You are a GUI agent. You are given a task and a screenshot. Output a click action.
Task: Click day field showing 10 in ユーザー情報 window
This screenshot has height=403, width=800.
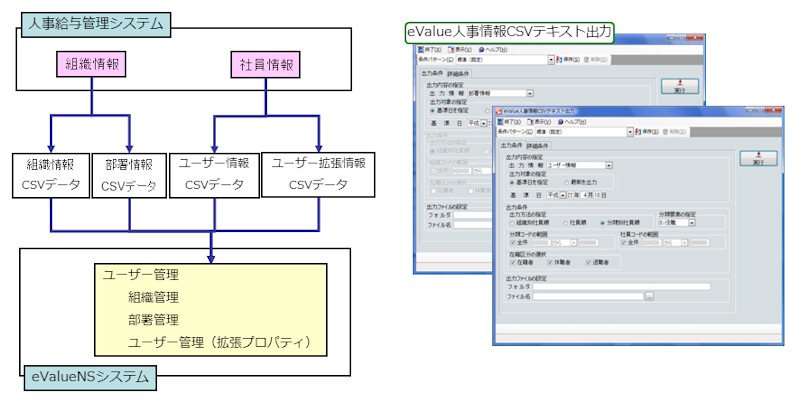(596, 195)
